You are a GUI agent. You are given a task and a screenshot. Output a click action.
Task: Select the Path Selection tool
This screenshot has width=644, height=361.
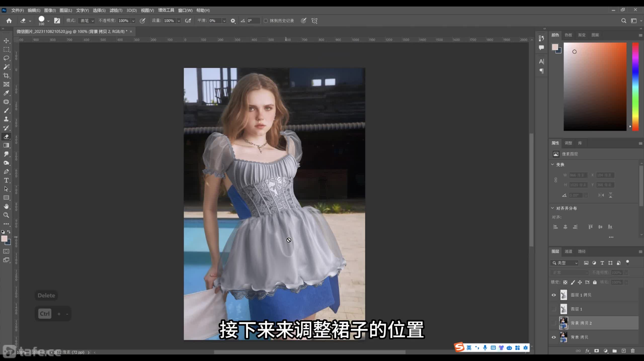click(x=6, y=189)
